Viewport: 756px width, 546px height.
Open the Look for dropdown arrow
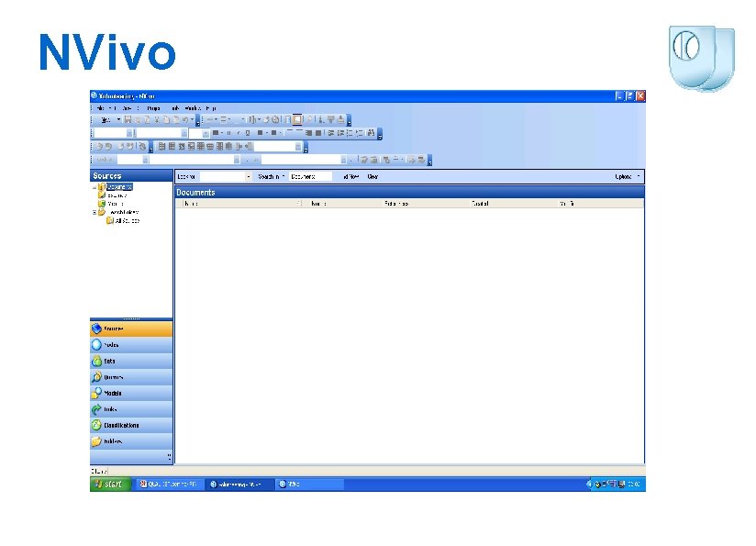pyautogui.click(x=249, y=176)
